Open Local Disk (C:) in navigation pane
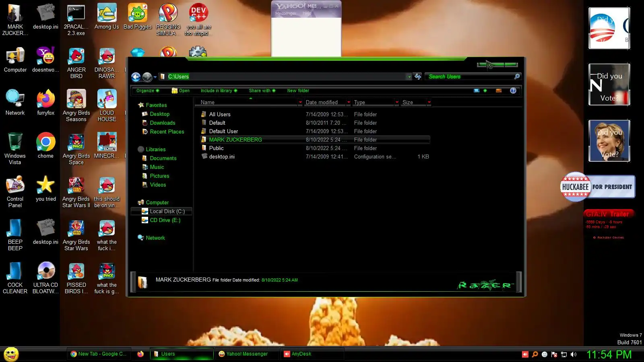Screen dimensions: 644x362 (x=162, y=211)
